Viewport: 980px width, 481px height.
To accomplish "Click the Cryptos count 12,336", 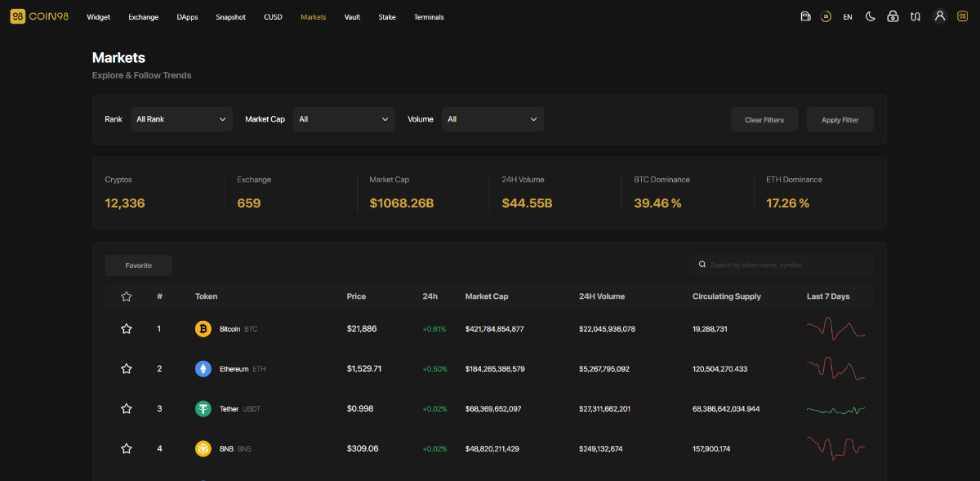I will tap(125, 203).
